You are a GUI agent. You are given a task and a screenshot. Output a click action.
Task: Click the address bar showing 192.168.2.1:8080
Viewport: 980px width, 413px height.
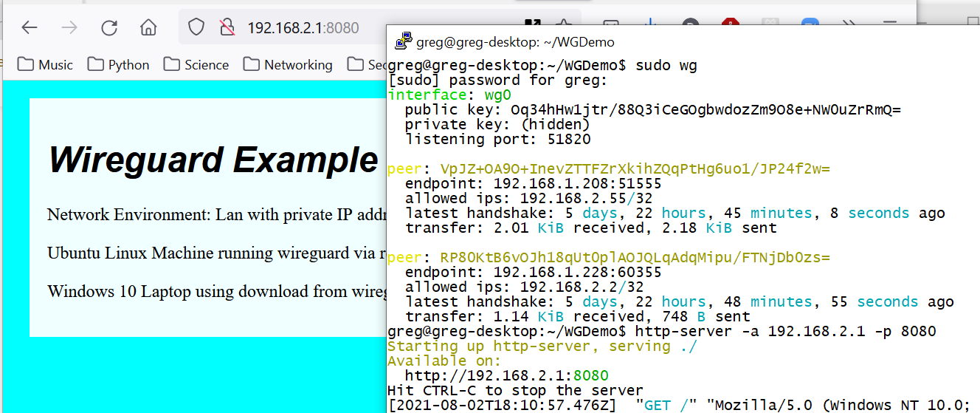[303, 28]
